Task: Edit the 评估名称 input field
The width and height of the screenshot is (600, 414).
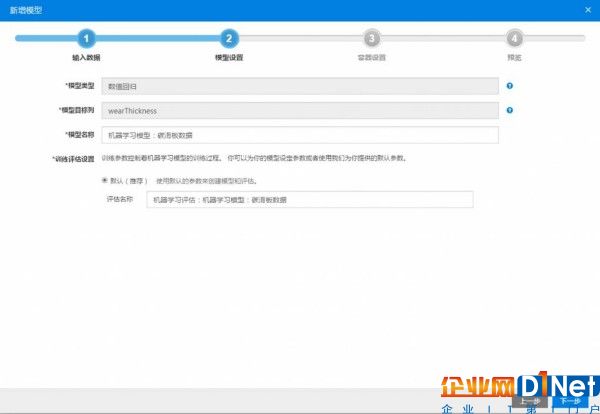Action: [310, 199]
